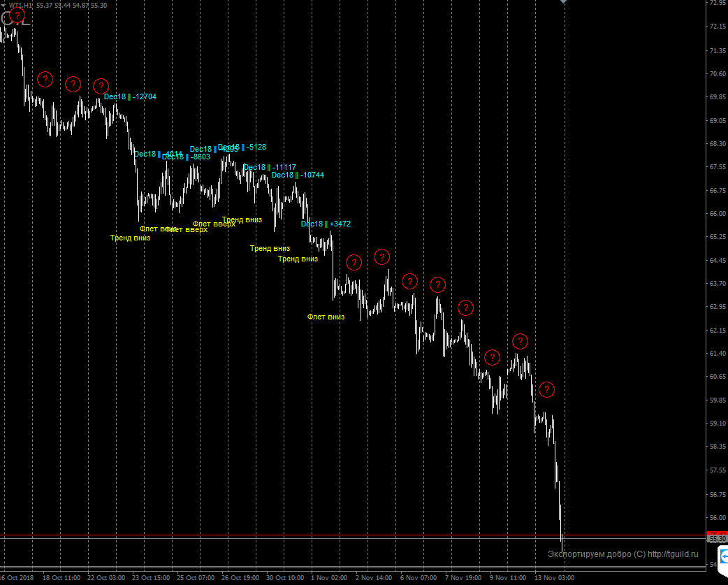Click the 18 Oct 11:00 time axis label

[x=61, y=577]
